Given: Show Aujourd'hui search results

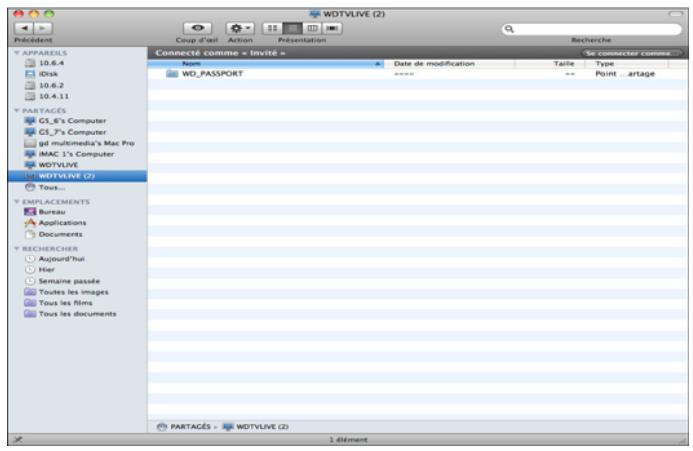Looking at the screenshot, I should click(55, 259).
